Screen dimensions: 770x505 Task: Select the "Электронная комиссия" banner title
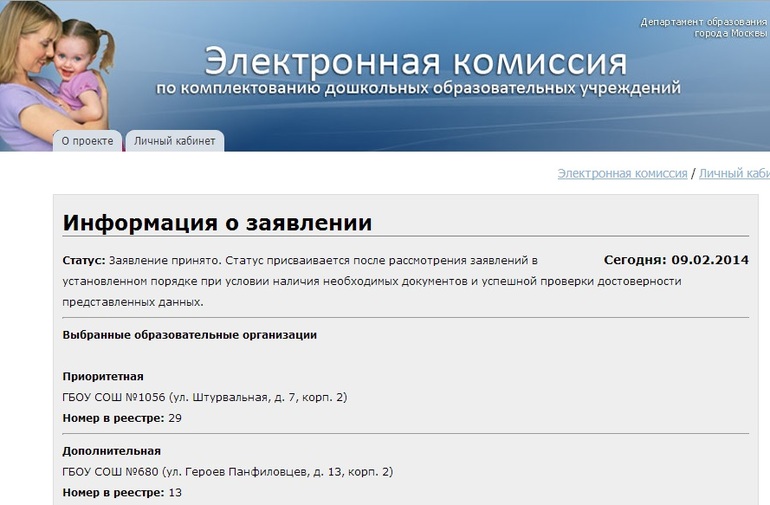click(x=415, y=62)
